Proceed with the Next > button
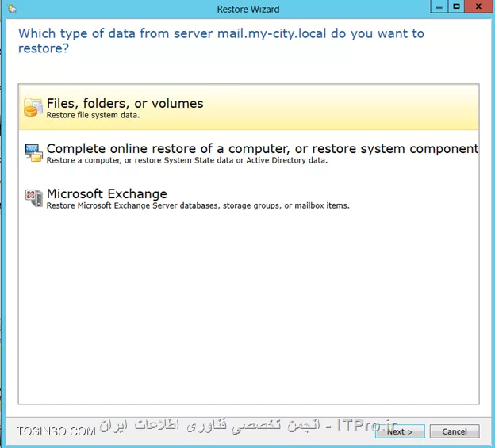Screen dimensions: 495x448 click(x=400, y=431)
